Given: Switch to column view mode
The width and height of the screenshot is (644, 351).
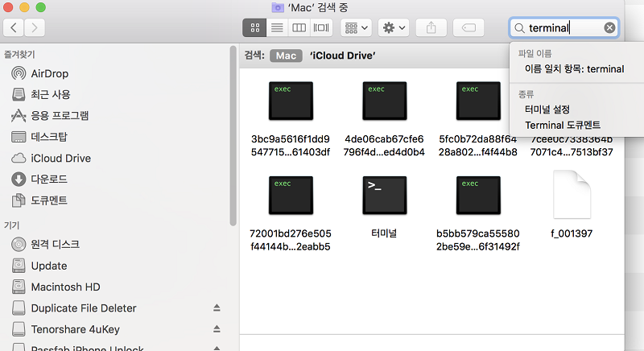Looking at the screenshot, I should pos(299,27).
